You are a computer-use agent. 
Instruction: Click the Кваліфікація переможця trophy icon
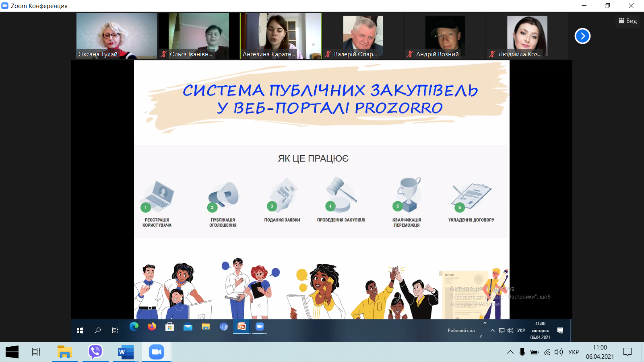pyautogui.click(x=407, y=195)
